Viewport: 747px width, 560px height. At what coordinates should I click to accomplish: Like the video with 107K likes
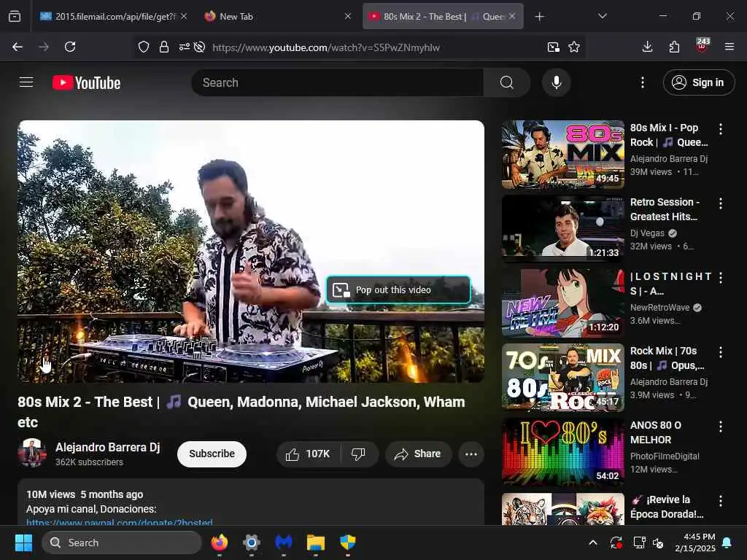(309, 454)
